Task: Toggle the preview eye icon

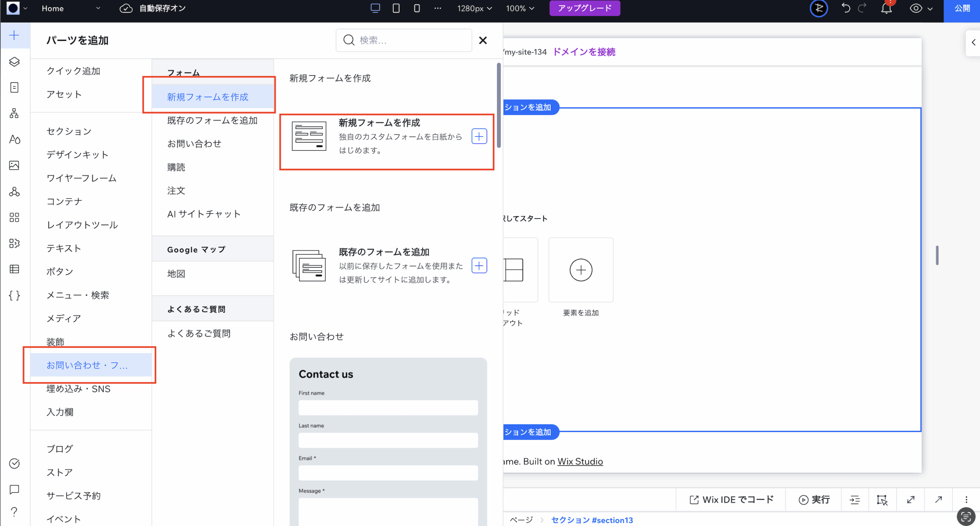Action: [x=916, y=8]
